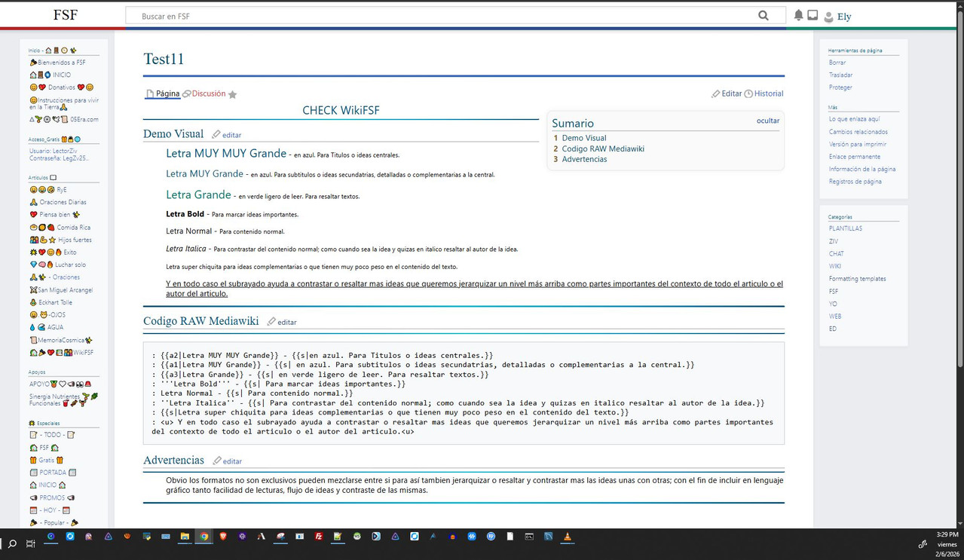Viewport: 964px width, 560px height.
Task: Open Eckhart Tolle sidebar article
Action: 51,302
